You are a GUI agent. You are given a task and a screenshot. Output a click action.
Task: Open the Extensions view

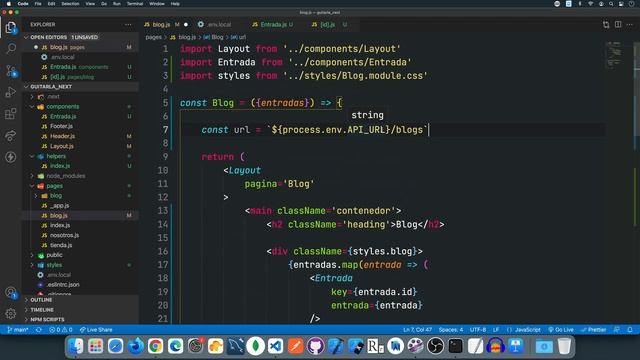pos(11,113)
